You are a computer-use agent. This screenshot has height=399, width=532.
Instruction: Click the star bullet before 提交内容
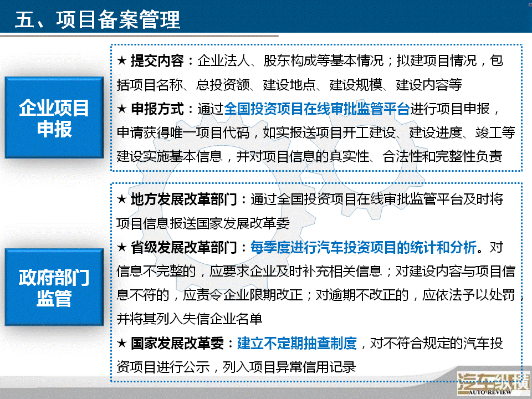pos(122,61)
